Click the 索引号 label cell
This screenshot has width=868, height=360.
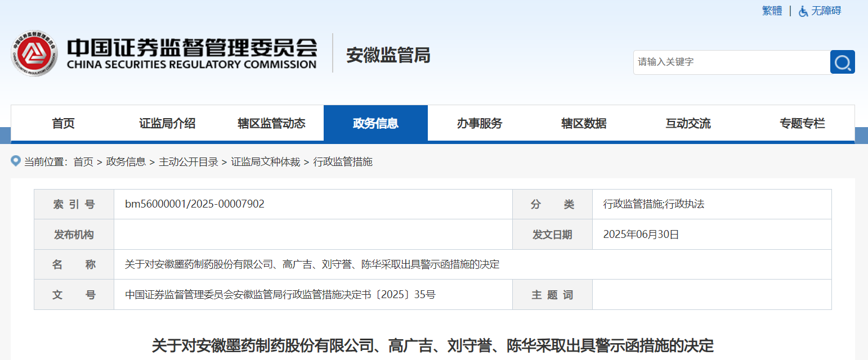[74, 204]
